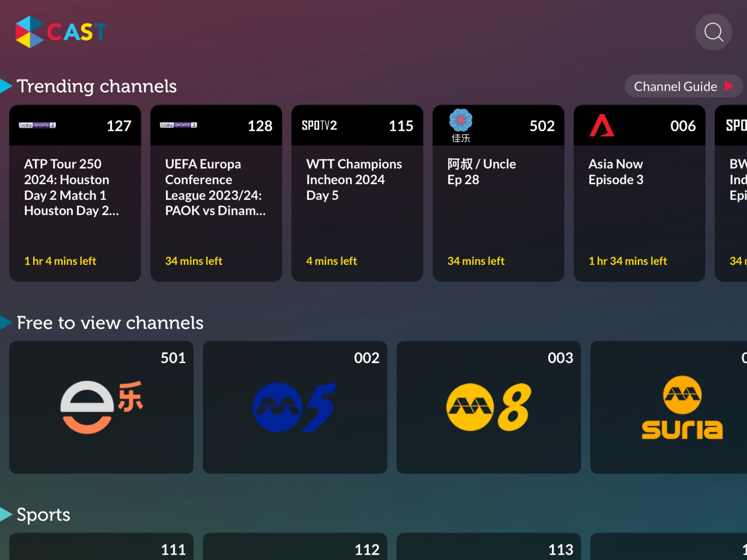Click the red arrow in Channel Guide
This screenshot has width=747, height=560.
[x=729, y=86]
